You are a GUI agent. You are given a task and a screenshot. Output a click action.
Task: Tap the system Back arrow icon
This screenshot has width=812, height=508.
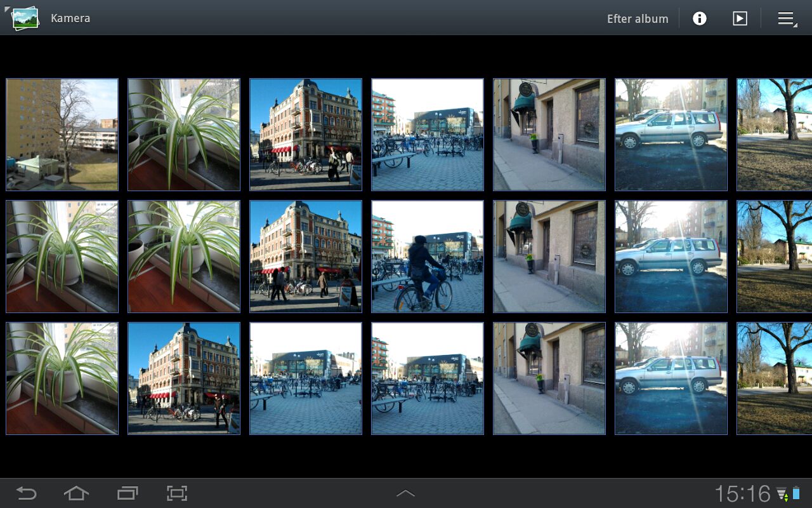click(x=27, y=493)
